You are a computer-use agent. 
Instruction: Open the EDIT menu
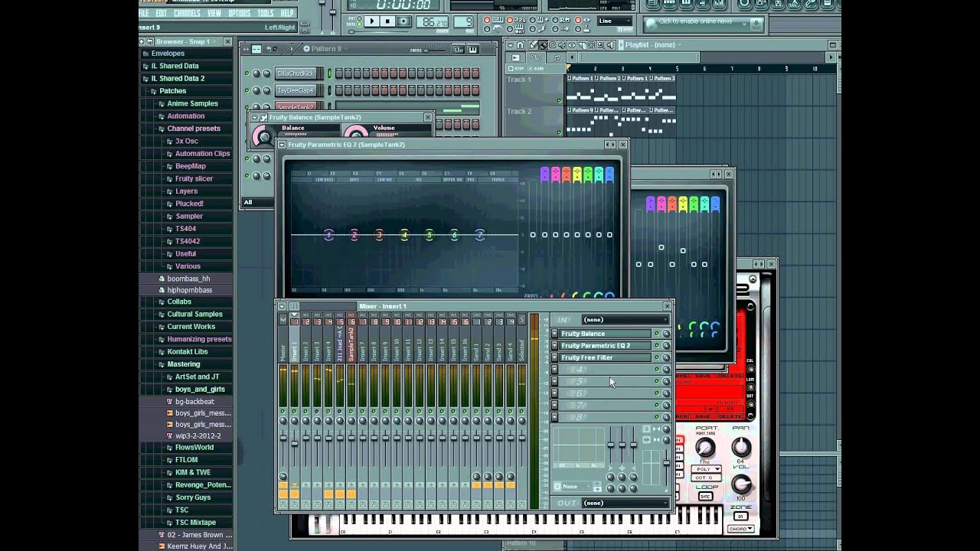point(161,13)
